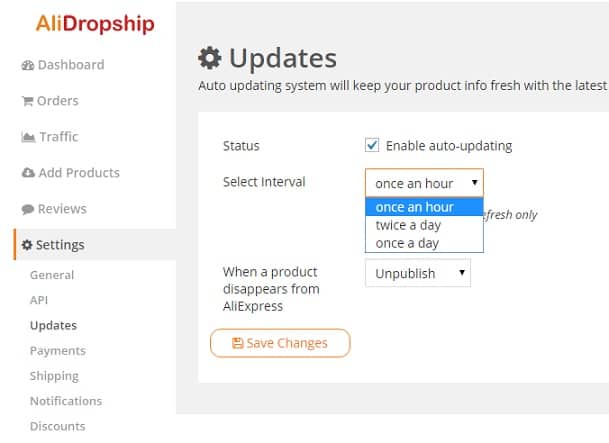Collapse the Select Interval dropdown
The height and width of the screenshot is (443, 609).
[424, 183]
